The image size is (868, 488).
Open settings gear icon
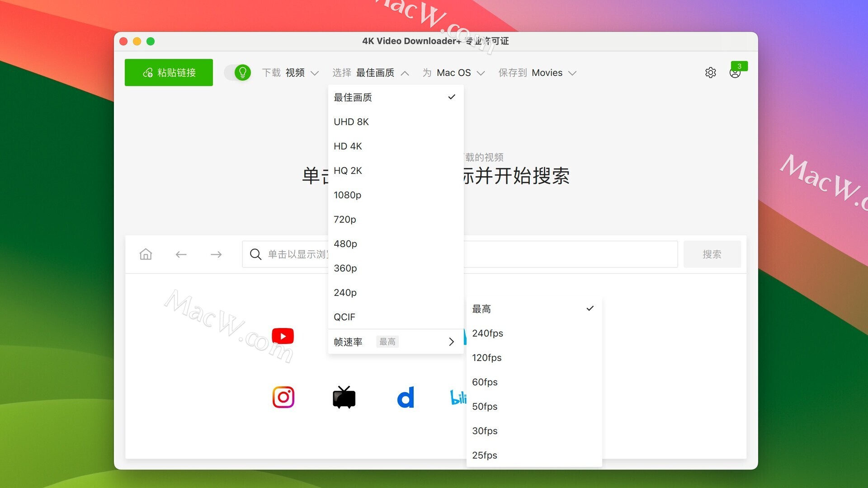tap(710, 73)
